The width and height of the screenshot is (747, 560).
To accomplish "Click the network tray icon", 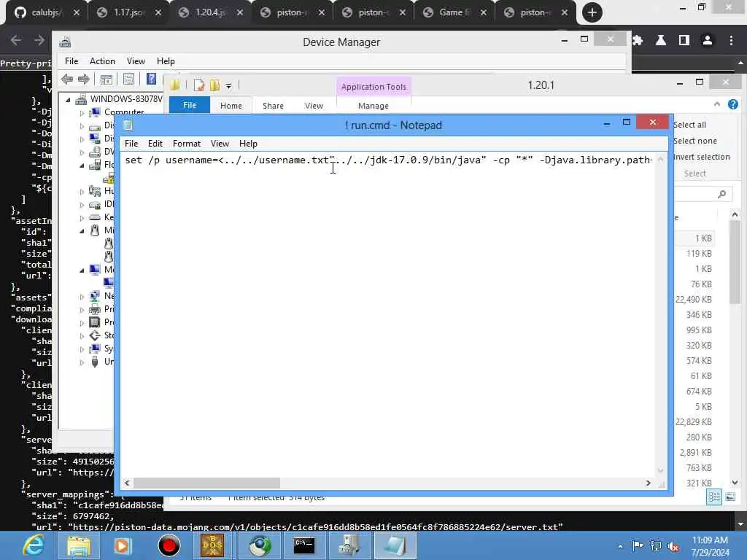I will (x=656, y=545).
